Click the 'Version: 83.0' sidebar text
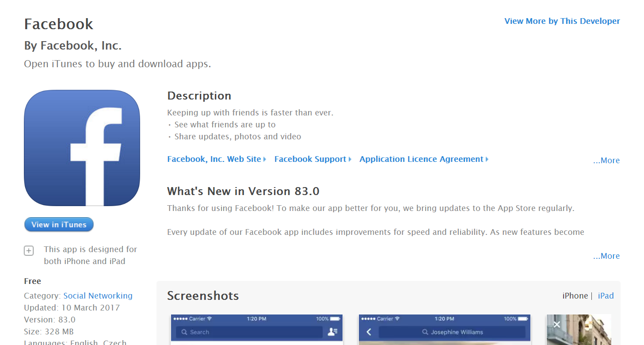The width and height of the screenshot is (644, 345). tap(50, 320)
